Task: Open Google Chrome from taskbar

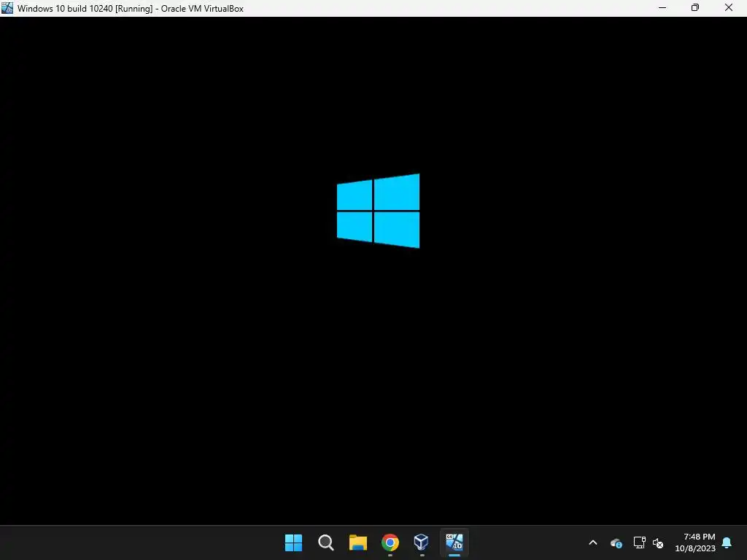Action: coord(390,542)
